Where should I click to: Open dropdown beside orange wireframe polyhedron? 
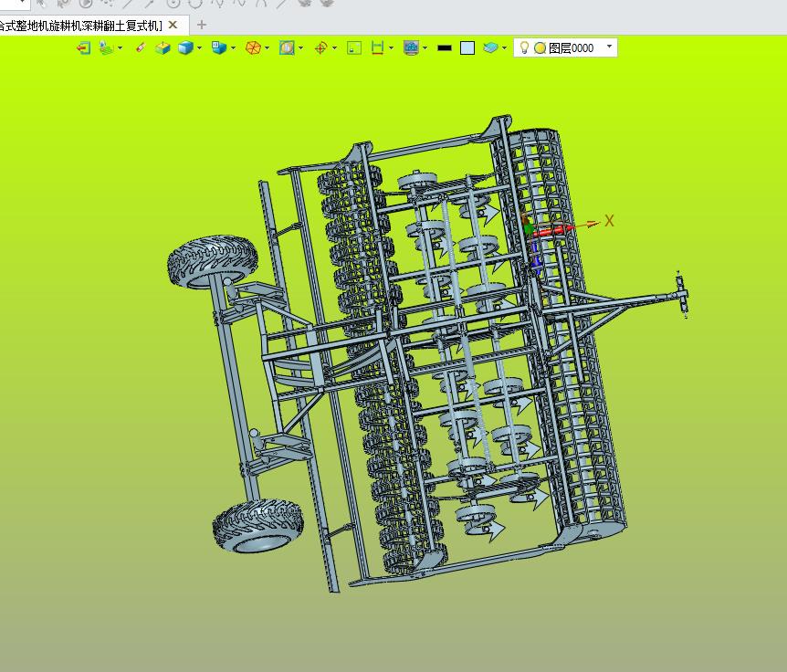tap(267, 48)
